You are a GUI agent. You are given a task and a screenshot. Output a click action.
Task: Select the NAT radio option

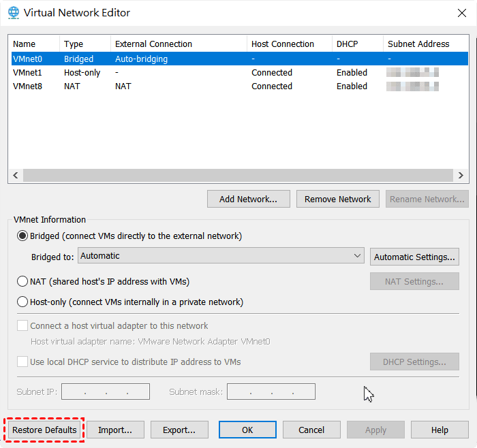click(22, 281)
